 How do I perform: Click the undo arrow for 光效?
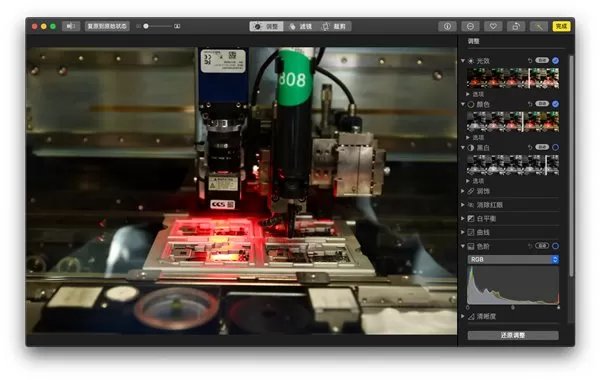[x=530, y=60]
